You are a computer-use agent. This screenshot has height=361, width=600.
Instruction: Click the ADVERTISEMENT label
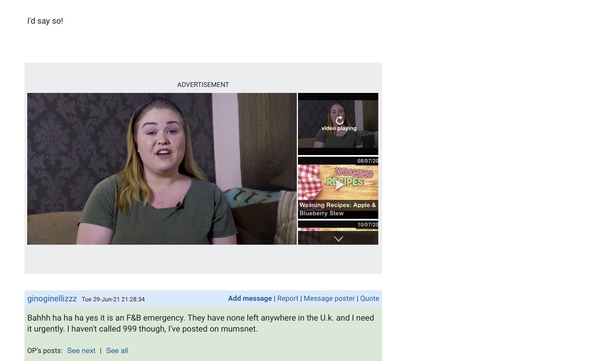(203, 85)
